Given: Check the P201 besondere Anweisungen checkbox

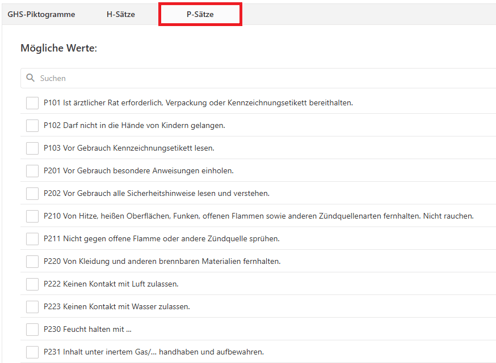Looking at the screenshot, I should click(32, 171).
